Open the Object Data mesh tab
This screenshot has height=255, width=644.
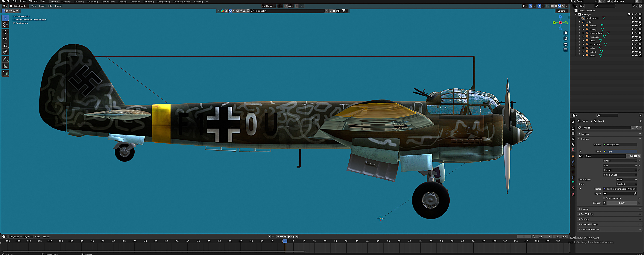click(x=573, y=182)
